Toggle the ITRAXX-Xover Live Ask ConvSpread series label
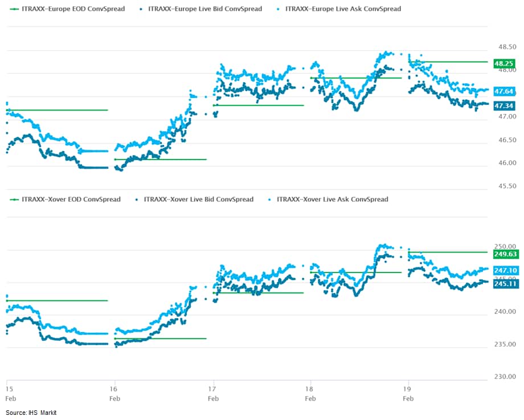524x420 pixels. (x=332, y=199)
